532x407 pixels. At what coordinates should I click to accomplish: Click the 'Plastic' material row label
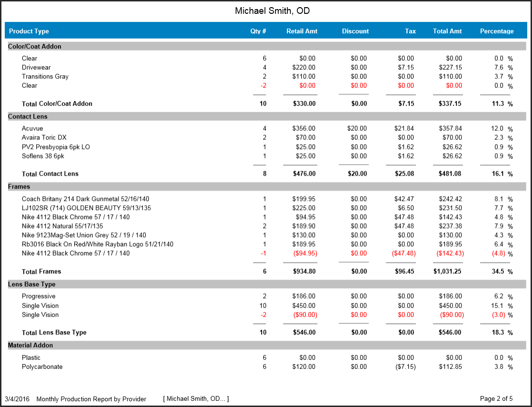(x=31, y=358)
